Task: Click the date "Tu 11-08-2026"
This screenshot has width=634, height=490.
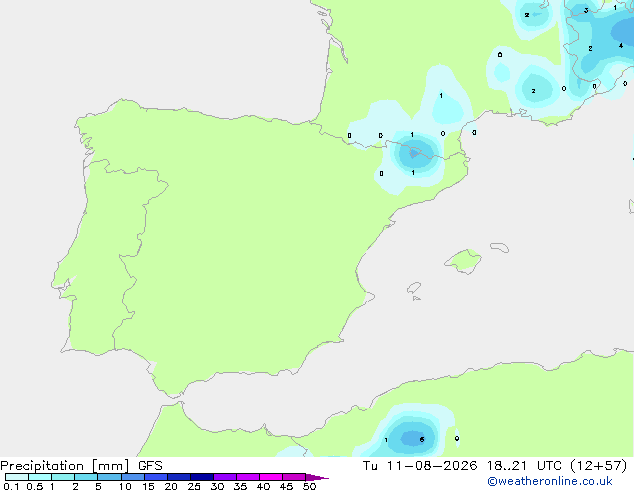Action: click(420, 466)
